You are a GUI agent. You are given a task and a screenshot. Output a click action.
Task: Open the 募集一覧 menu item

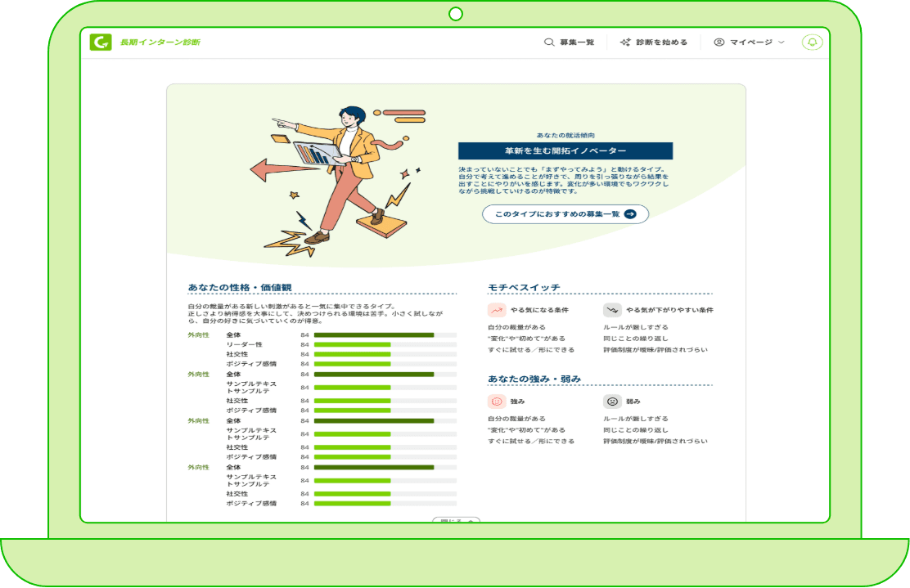(x=577, y=43)
